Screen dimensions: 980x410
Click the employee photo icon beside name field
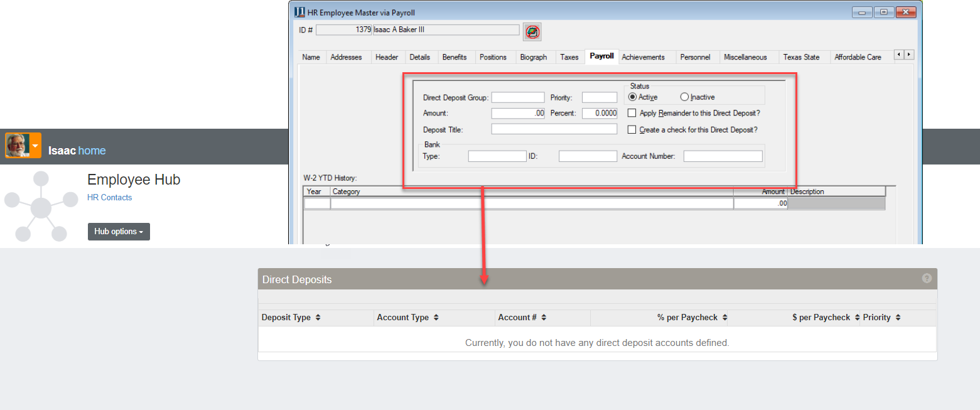tap(532, 31)
